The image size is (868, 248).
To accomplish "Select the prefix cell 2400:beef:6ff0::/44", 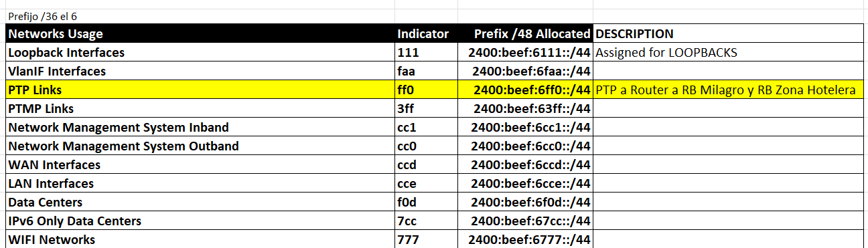I will pyautogui.click(x=525, y=90).
